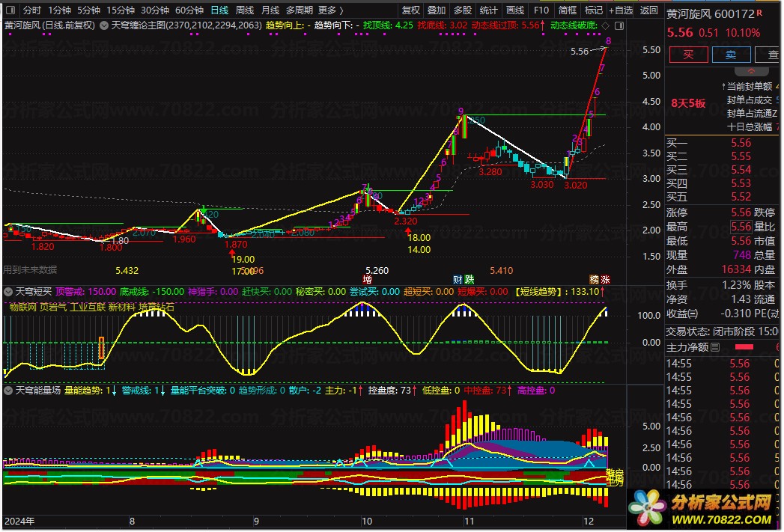
Task: Click the 买一 bid price 5.56
Action: tap(741, 143)
